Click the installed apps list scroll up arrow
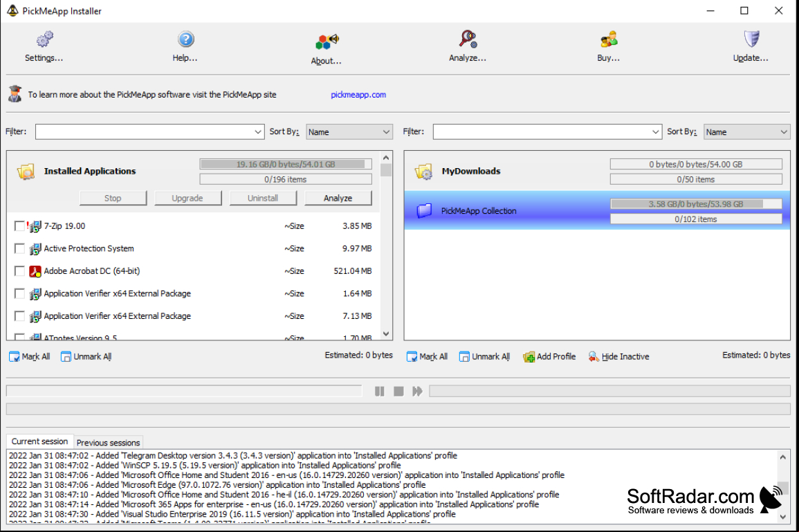Screen dimensions: 799x532 click(386, 158)
